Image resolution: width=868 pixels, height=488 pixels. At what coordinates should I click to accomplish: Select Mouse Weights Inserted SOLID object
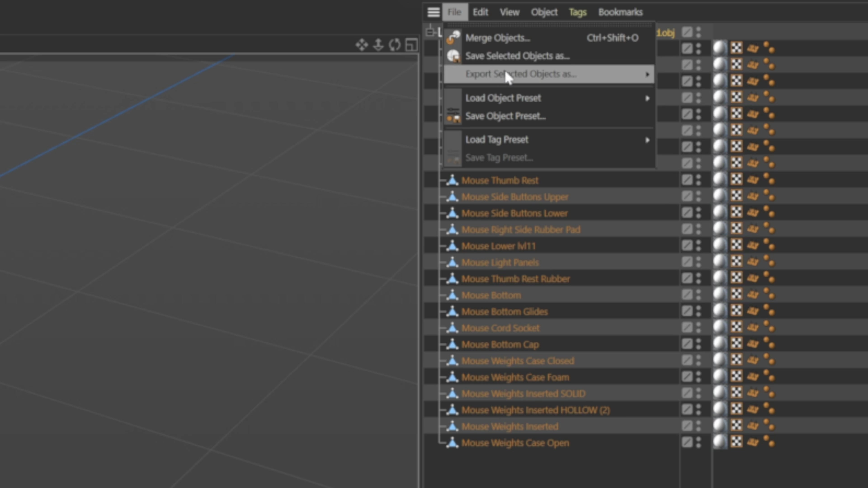(x=523, y=393)
